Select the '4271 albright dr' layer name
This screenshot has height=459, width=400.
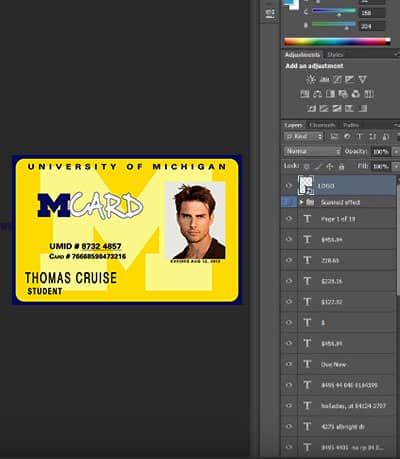click(343, 427)
